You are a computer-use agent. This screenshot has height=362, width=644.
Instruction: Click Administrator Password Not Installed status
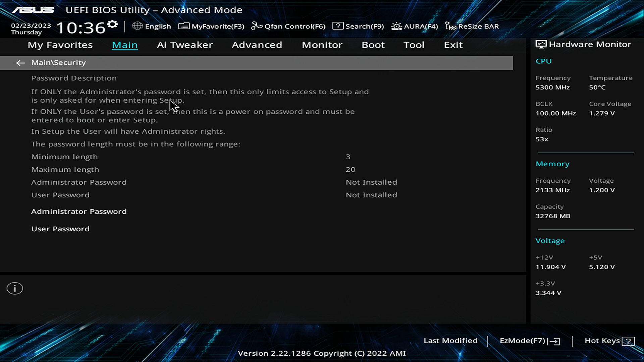click(x=371, y=182)
